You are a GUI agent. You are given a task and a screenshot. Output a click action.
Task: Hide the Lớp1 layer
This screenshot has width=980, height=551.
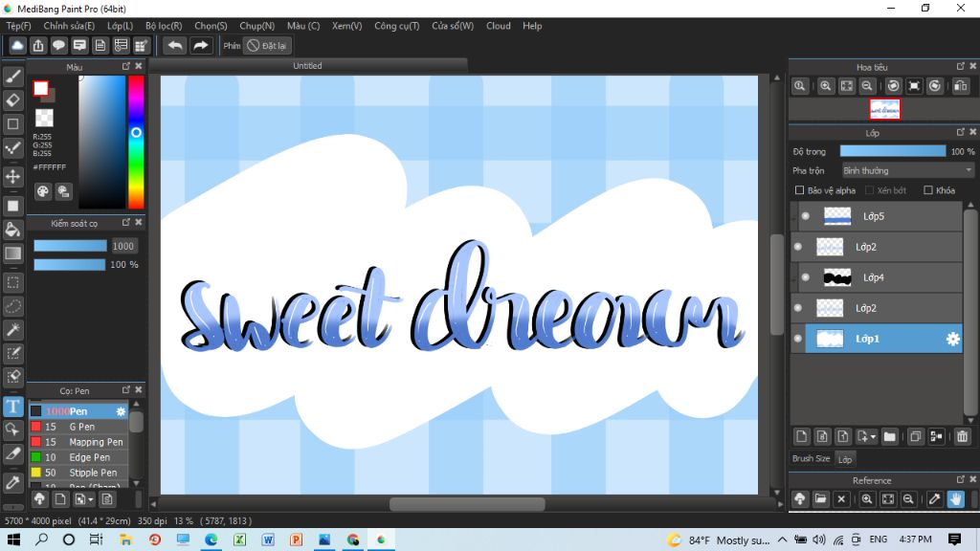(x=798, y=339)
